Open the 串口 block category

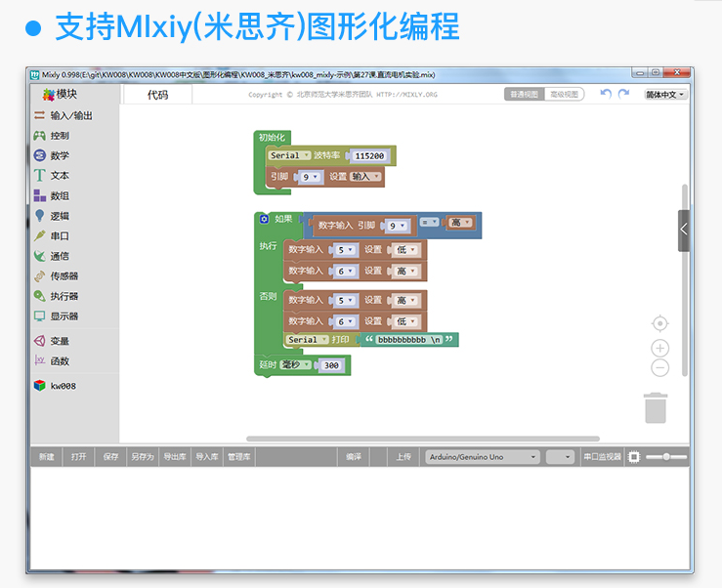pos(52,236)
